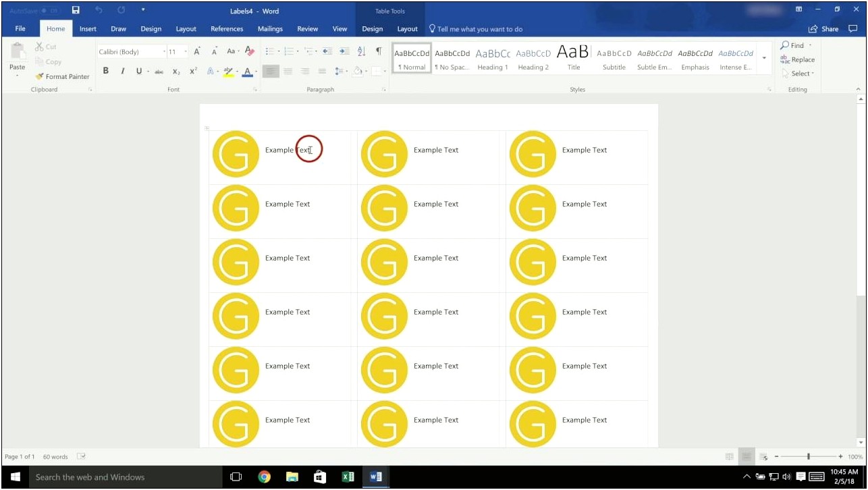Sort the selection alphabetically
Screen dimensions: 868x490
click(361, 51)
